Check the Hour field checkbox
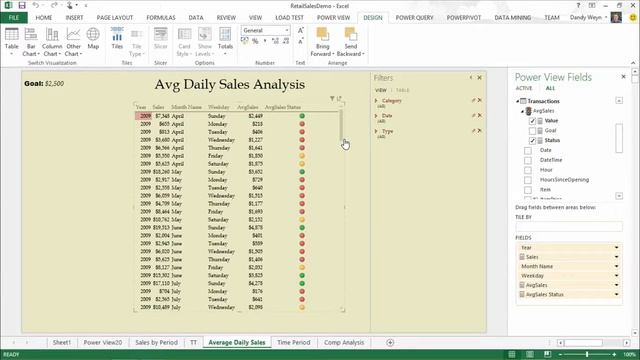 (x=528, y=170)
